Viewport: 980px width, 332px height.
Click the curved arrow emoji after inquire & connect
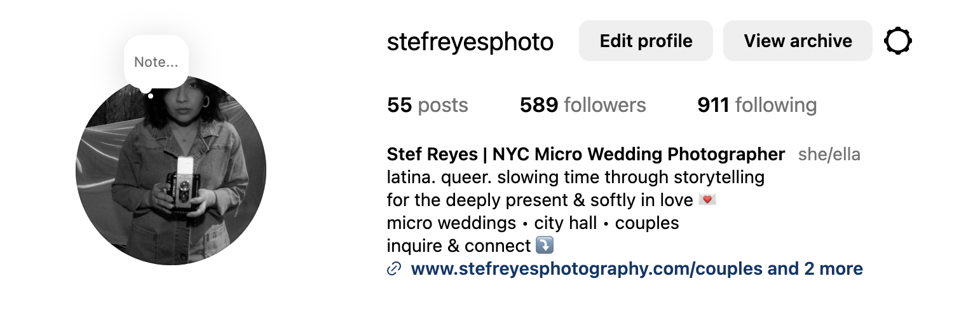pos(545,245)
